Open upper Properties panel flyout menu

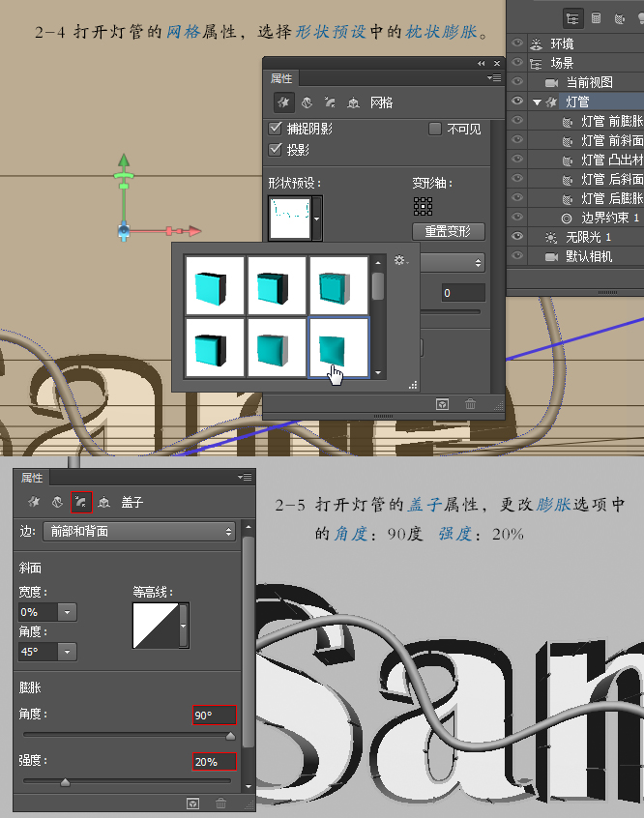[x=494, y=77]
